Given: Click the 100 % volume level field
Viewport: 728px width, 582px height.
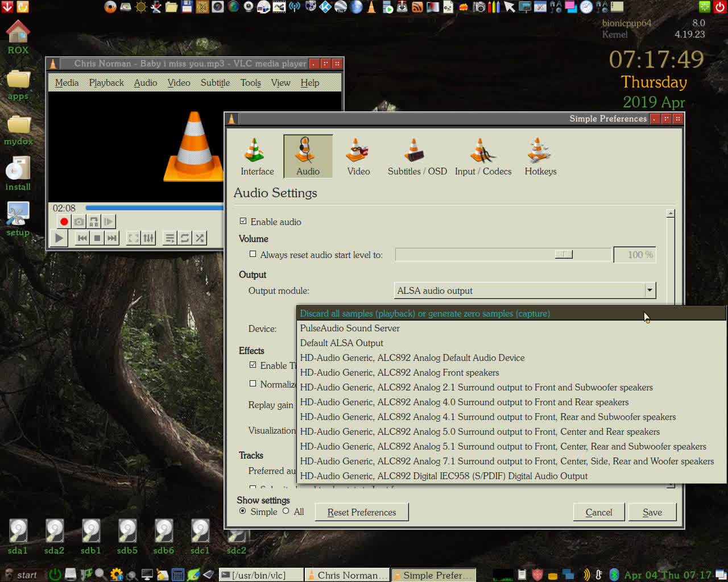Looking at the screenshot, I should coord(635,255).
